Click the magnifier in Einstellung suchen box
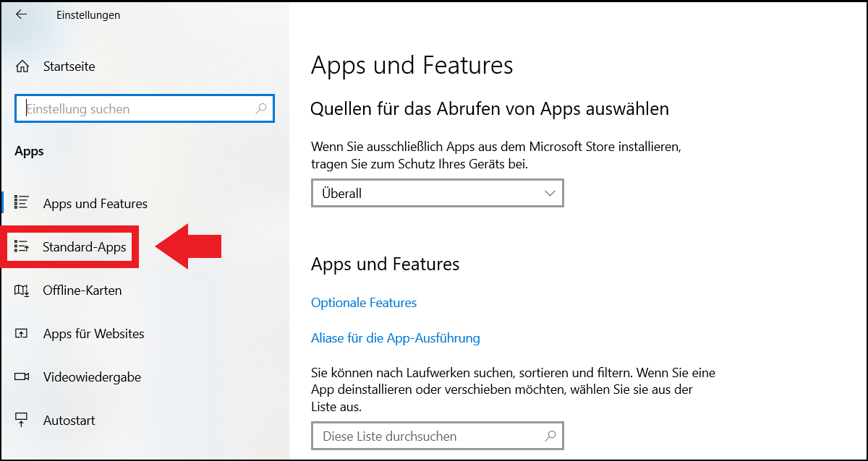Viewport: 868px width, 461px height. coord(261,109)
